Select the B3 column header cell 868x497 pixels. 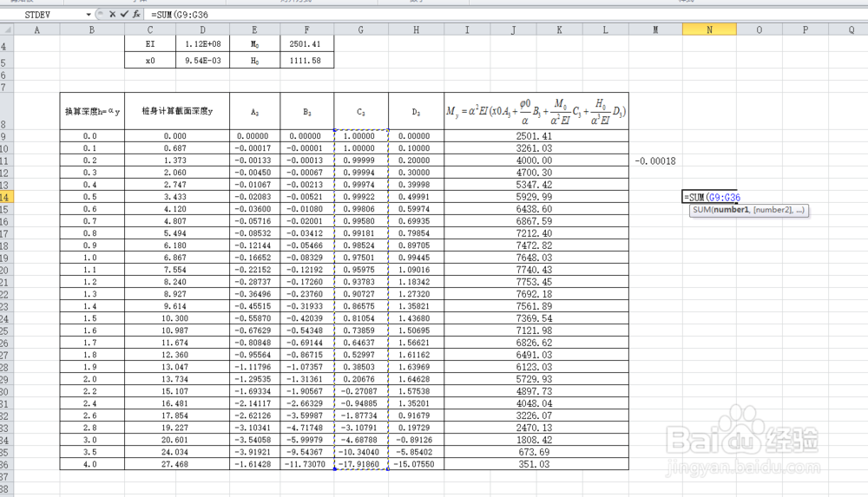pos(306,111)
